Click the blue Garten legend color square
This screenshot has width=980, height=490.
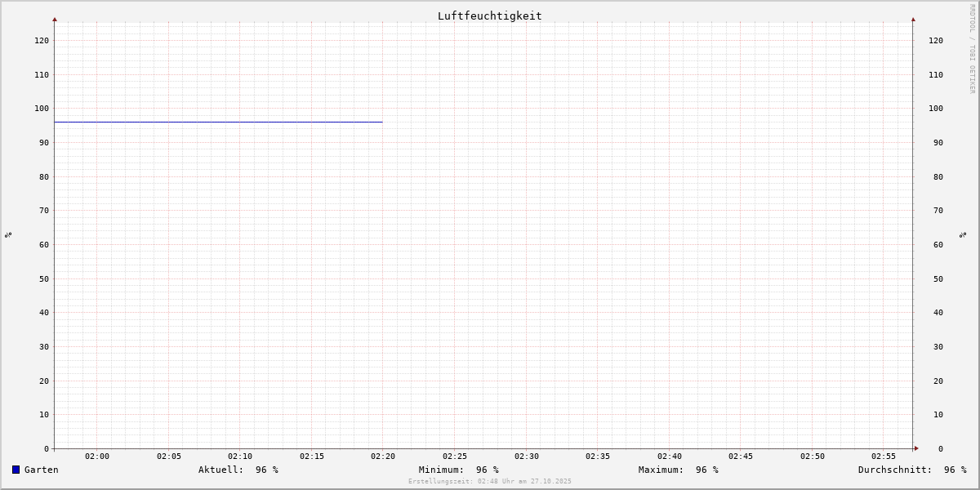[16, 470]
